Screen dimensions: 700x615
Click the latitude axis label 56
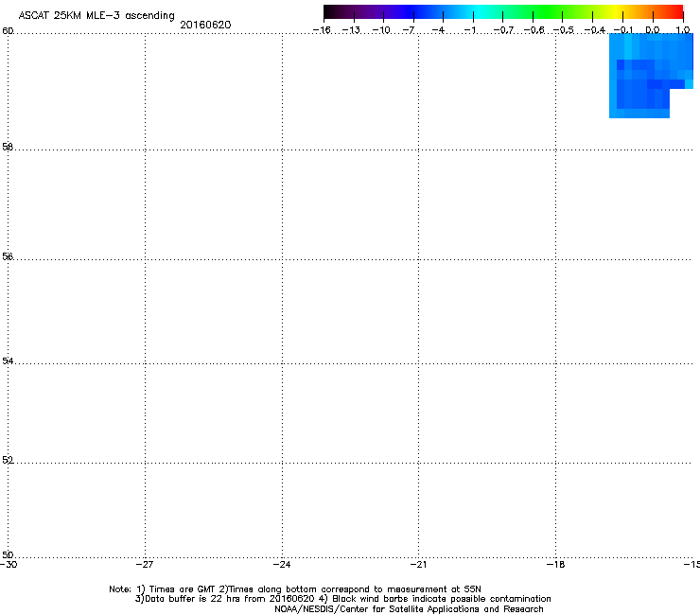(x=8, y=256)
